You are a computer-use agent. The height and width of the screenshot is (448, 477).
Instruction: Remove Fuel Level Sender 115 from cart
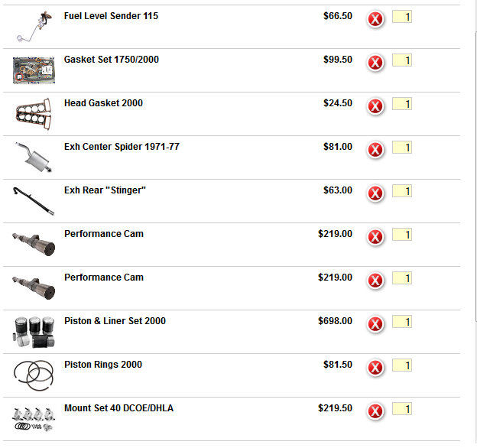(375, 19)
